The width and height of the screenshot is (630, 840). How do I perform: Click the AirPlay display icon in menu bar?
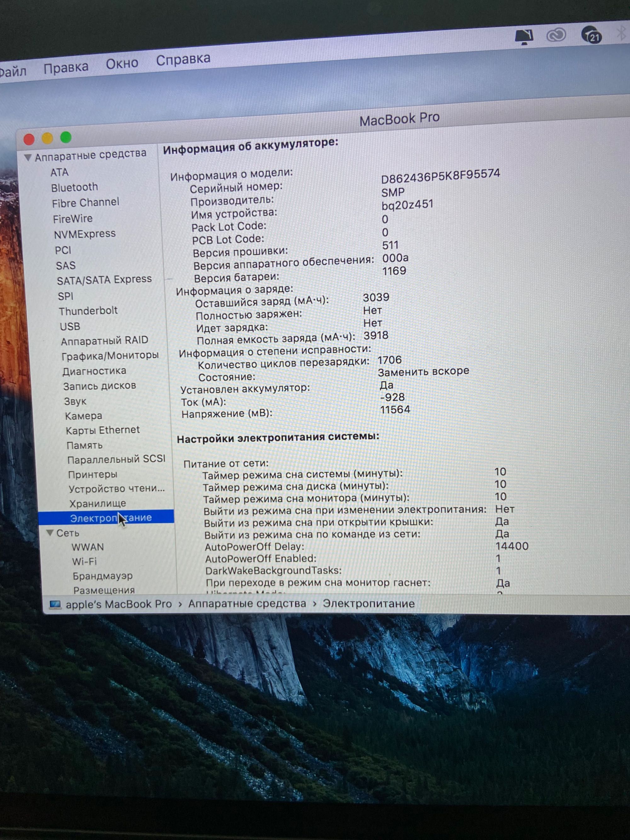(524, 37)
